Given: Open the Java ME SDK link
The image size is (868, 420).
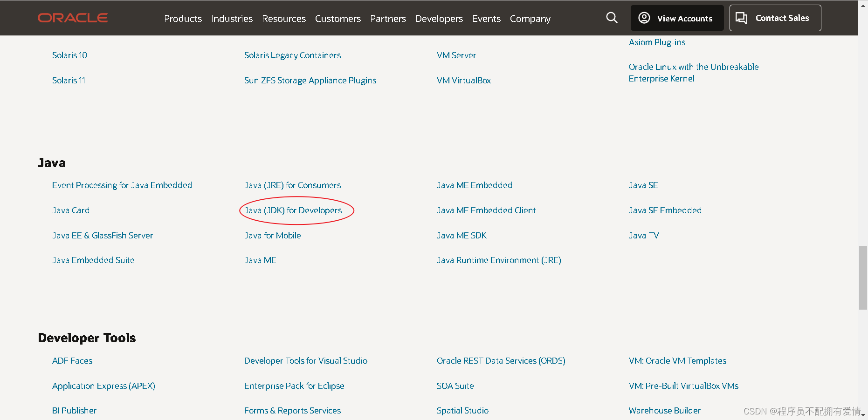Looking at the screenshot, I should click(462, 236).
